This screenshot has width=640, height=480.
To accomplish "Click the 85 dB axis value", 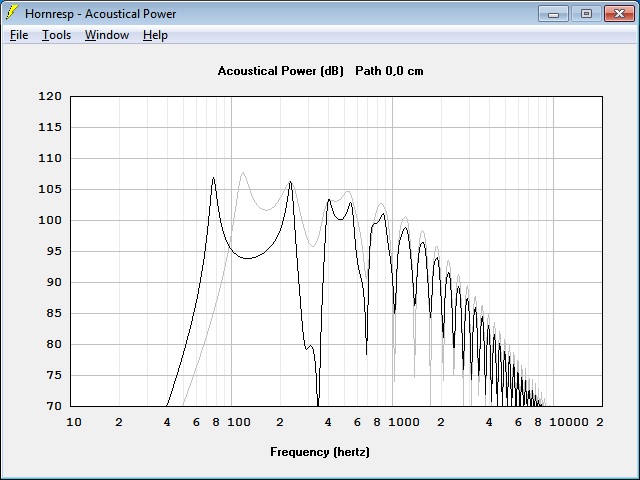I will click(x=53, y=313).
